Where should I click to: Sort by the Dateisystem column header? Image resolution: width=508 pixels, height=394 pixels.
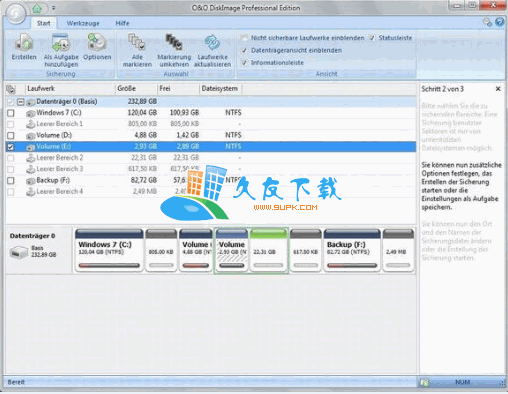coord(220,89)
